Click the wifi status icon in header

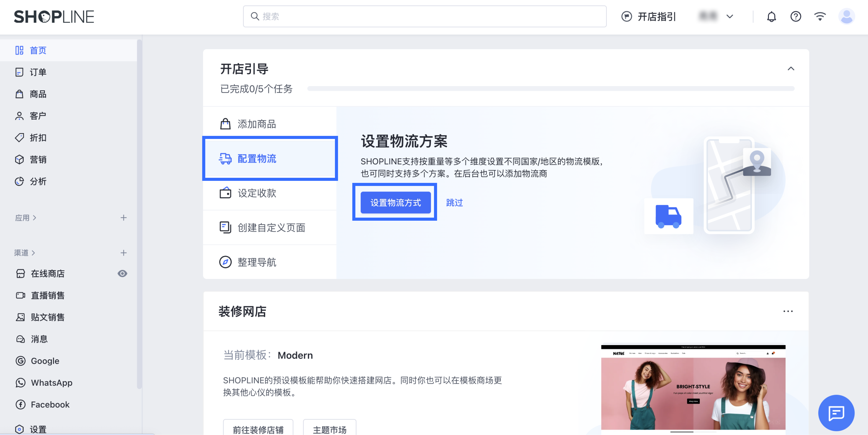click(x=820, y=17)
